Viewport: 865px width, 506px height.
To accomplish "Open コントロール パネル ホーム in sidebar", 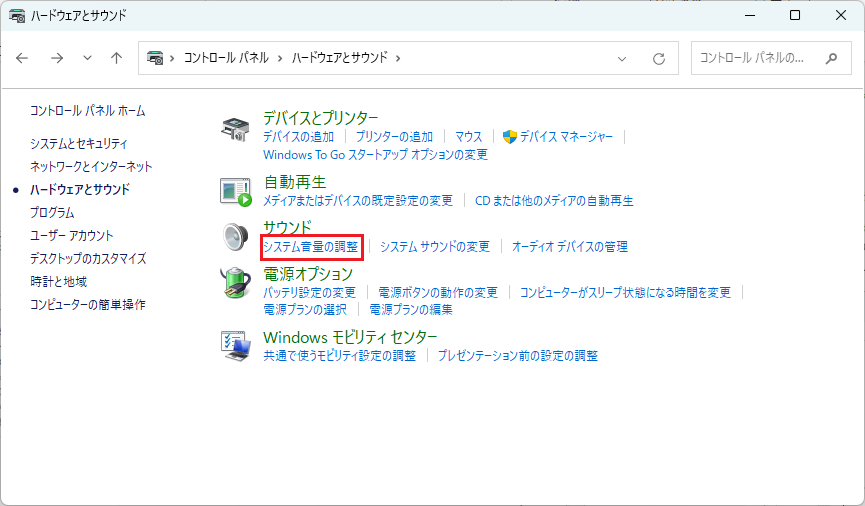I will 88,111.
